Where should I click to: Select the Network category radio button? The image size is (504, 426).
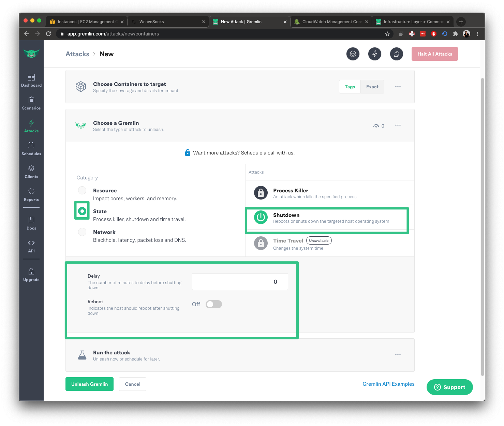(x=82, y=232)
